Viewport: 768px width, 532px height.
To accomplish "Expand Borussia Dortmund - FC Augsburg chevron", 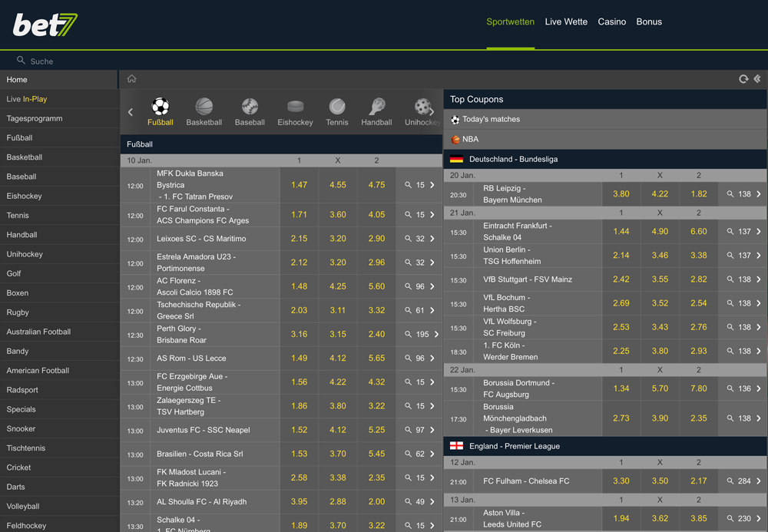I will (x=758, y=388).
